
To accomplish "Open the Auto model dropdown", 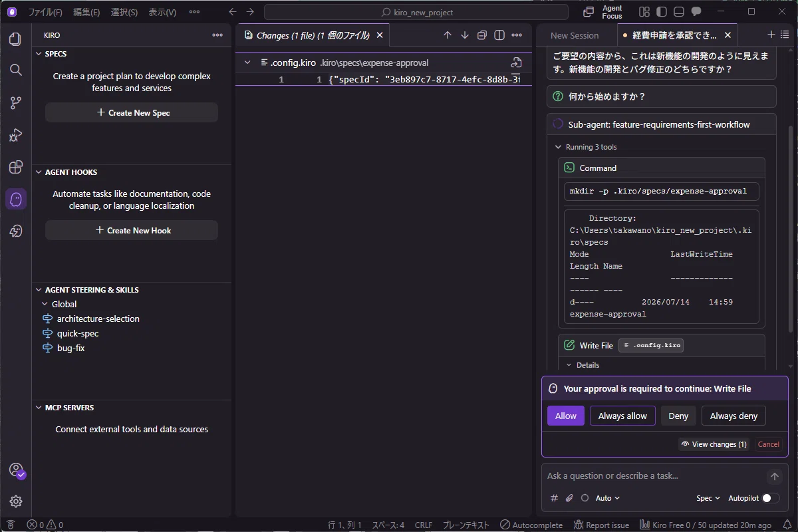I will point(608,498).
